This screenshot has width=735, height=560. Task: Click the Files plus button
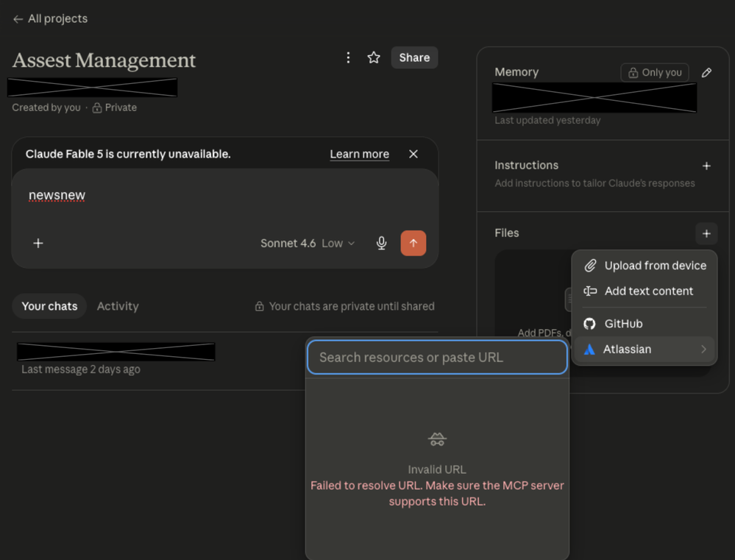coord(706,233)
